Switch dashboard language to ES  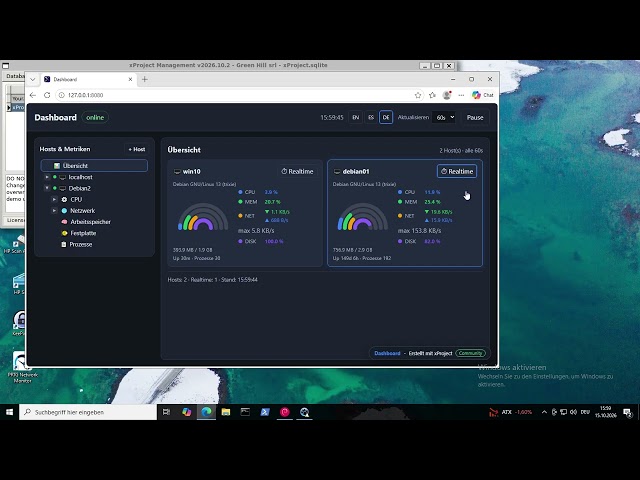coord(371,118)
